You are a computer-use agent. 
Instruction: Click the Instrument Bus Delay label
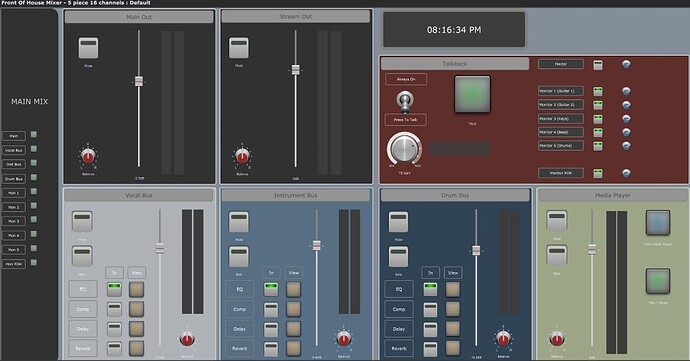[240, 329]
